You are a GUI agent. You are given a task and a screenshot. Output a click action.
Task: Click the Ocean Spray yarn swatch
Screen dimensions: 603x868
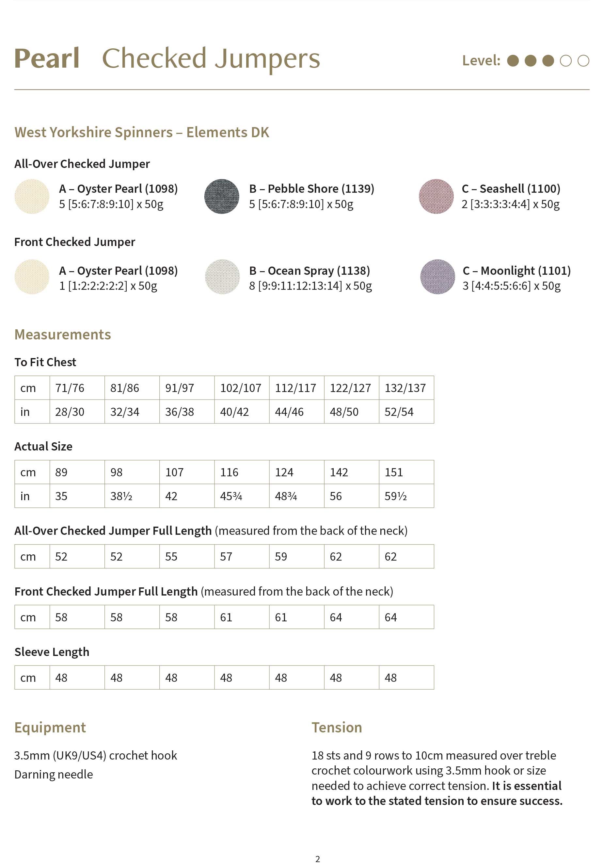[222, 277]
